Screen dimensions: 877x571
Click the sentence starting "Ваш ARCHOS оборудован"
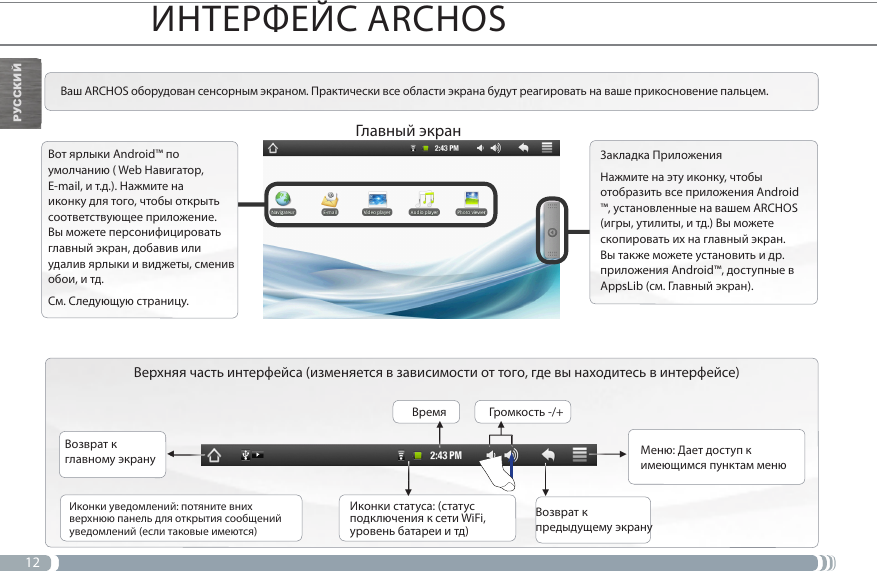(414, 91)
